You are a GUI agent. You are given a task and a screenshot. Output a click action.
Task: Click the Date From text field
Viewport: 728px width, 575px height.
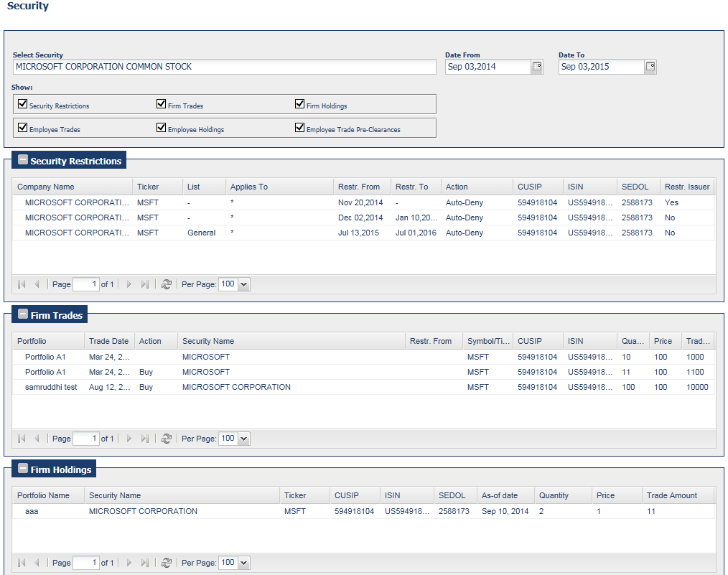tap(488, 66)
